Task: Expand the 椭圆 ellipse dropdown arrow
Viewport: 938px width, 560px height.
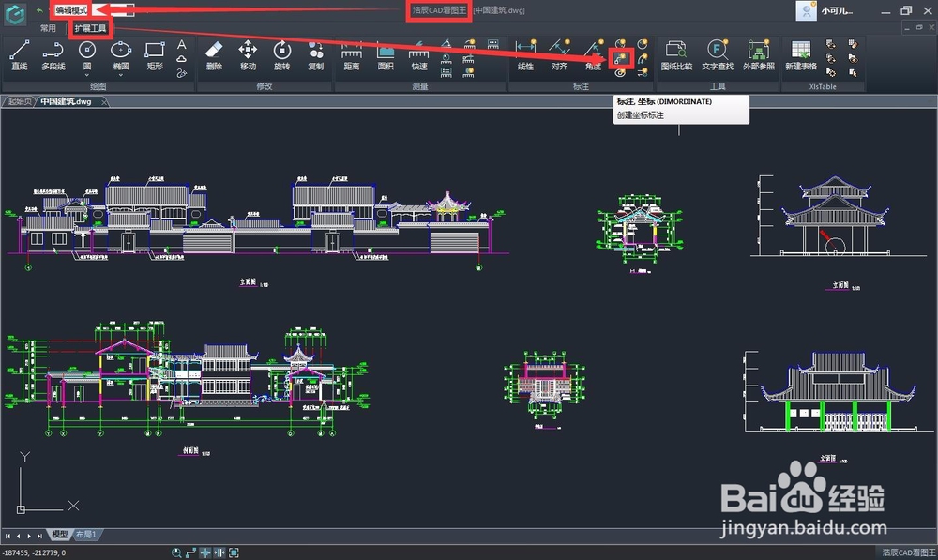Action: tap(121, 75)
